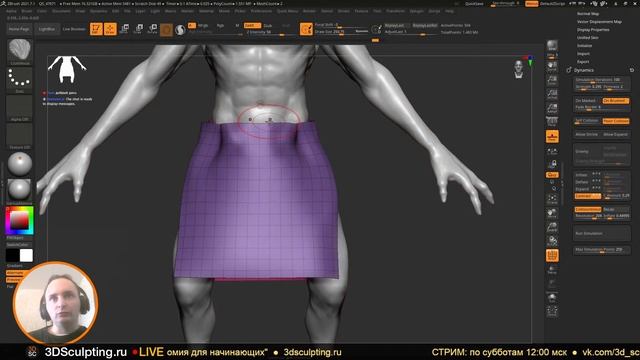This screenshot has width=640, height=360.
Task: Adjust Simulation Iterations slider
Action: [602, 80]
